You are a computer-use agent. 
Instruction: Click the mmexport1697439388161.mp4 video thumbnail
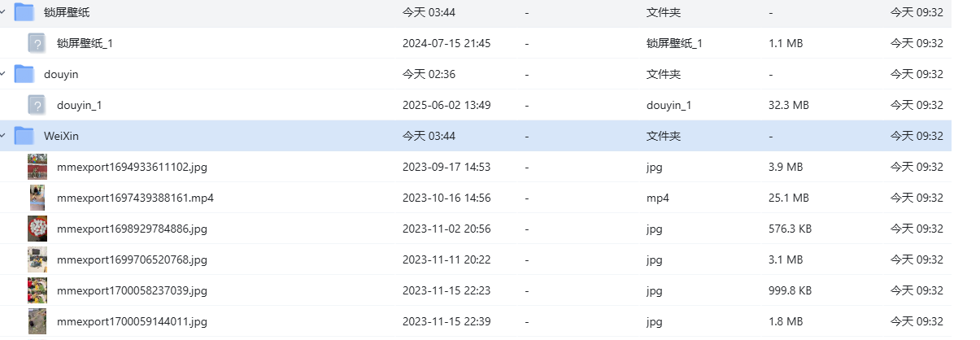click(37, 198)
